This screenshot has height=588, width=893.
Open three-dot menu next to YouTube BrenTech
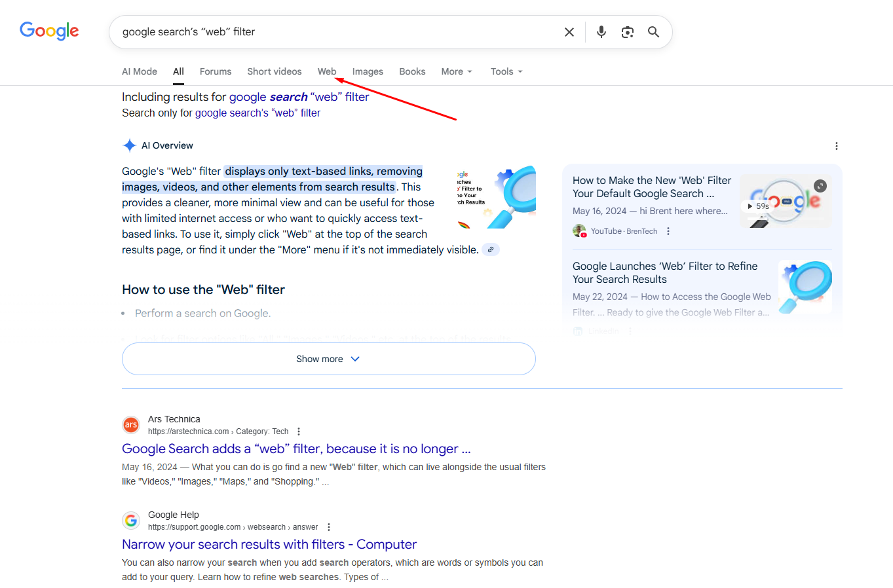pos(668,230)
